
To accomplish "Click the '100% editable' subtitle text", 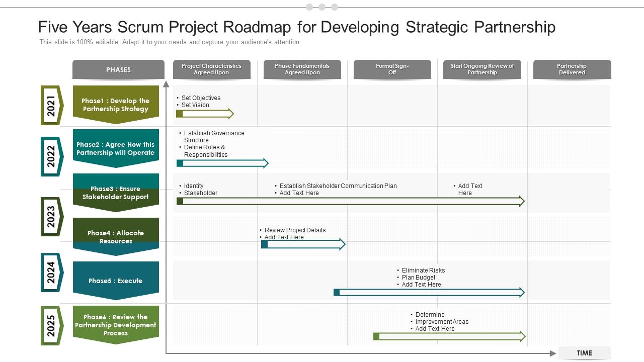I will (x=170, y=42).
